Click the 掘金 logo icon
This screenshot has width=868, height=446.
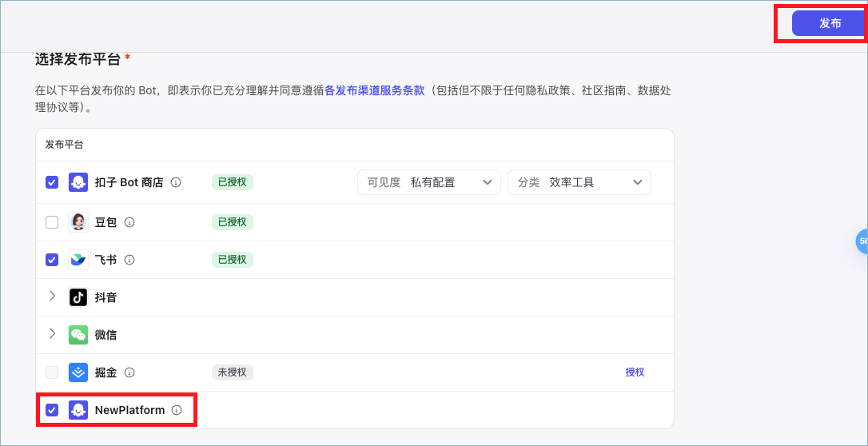click(x=78, y=372)
